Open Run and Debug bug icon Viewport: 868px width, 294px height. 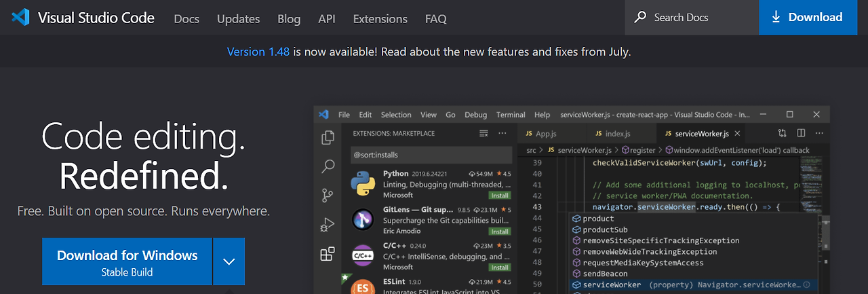328,225
